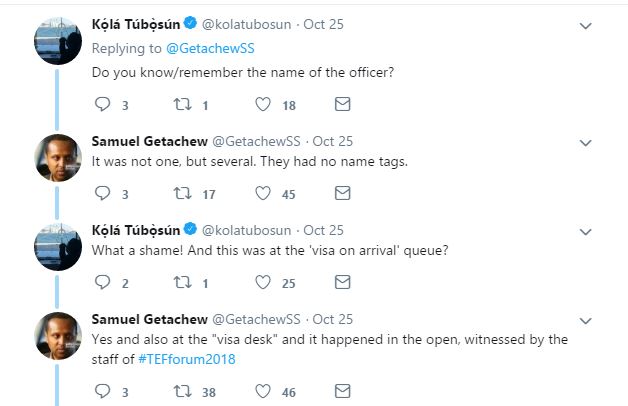This screenshot has width=628, height=406.
Task: Like the 'What a shame!' tweet
Action: click(263, 283)
